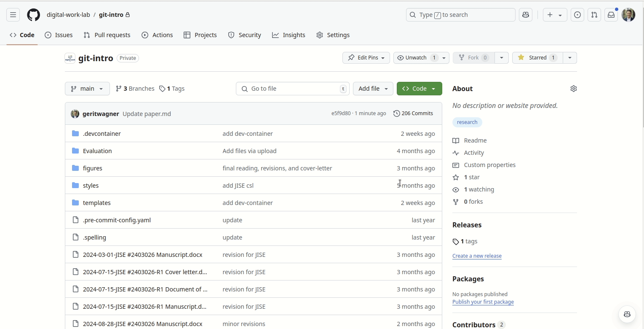Open Copilot chat icon in header
This screenshot has width=644, height=329.
[526, 15]
